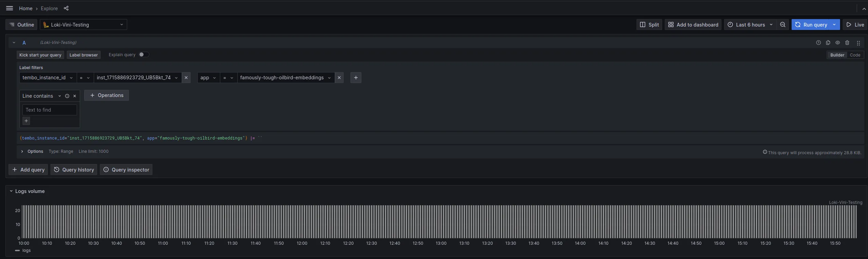
Task: Click the Line limit: 1000 text
Action: (93, 151)
